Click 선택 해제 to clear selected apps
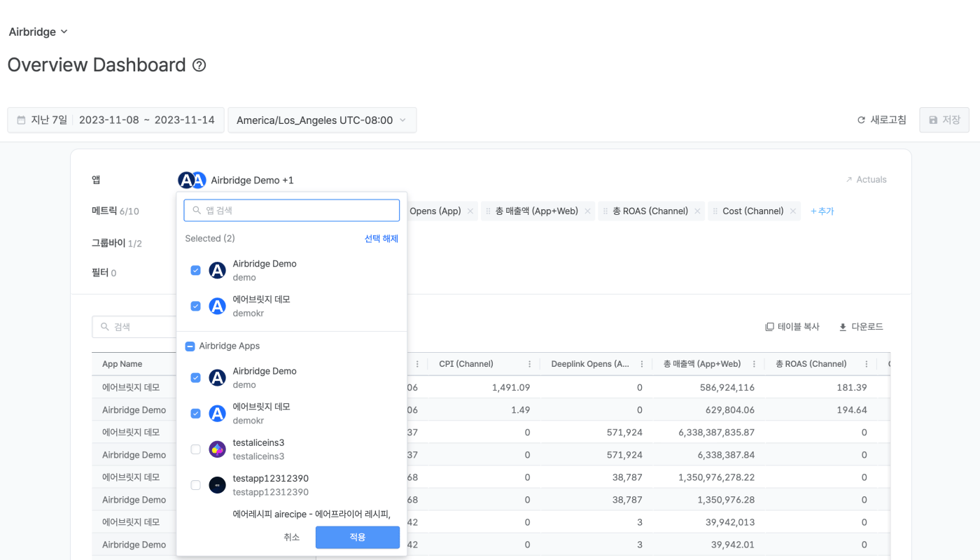Viewport: 980px width, 560px height. 381,239
